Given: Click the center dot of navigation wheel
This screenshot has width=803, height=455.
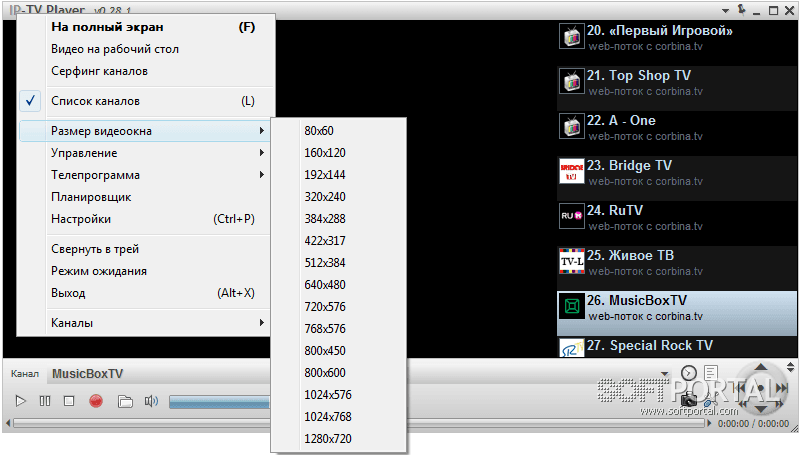Looking at the screenshot, I should pyautogui.click(x=761, y=388).
